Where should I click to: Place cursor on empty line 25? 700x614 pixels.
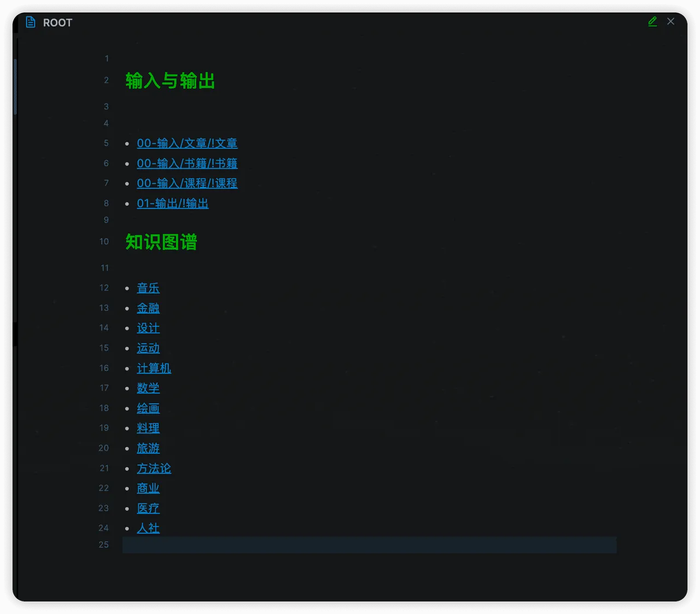369,545
